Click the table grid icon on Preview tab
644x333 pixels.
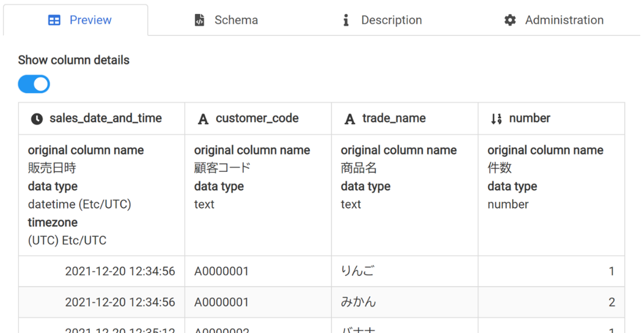(x=54, y=20)
